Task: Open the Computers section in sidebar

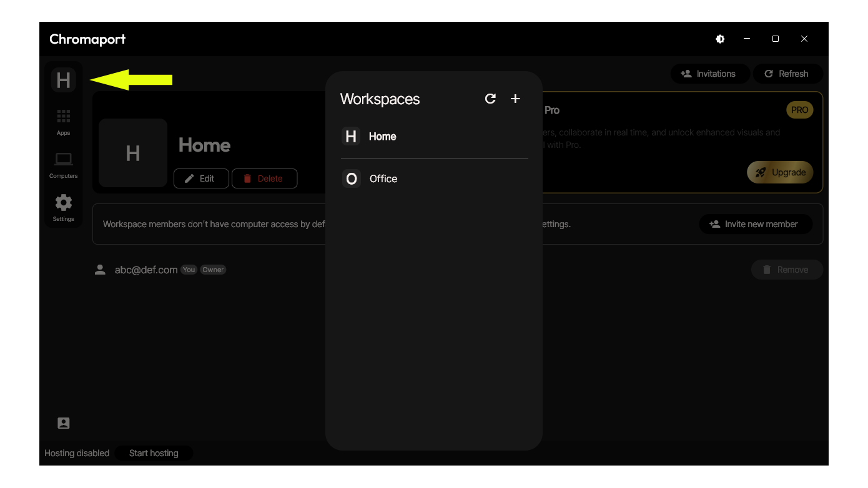Action: [63, 165]
